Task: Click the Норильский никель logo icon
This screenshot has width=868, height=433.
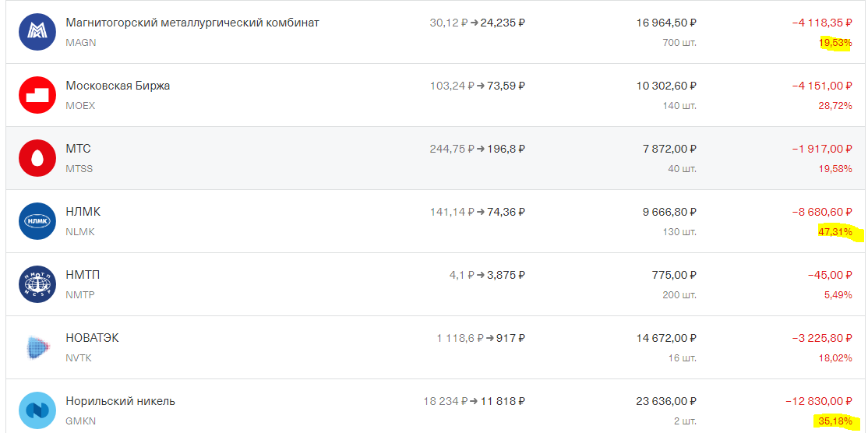Action: click(37, 410)
